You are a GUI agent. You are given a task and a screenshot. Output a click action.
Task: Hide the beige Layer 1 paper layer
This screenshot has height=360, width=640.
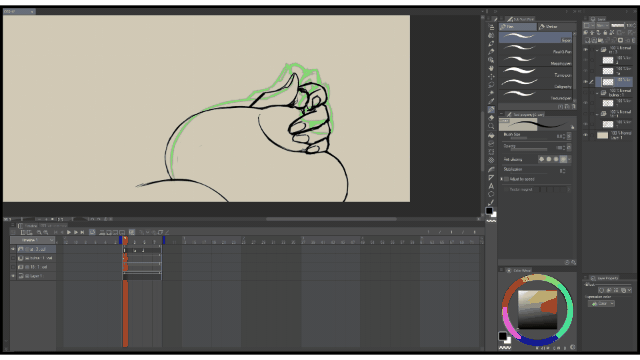(x=585, y=135)
